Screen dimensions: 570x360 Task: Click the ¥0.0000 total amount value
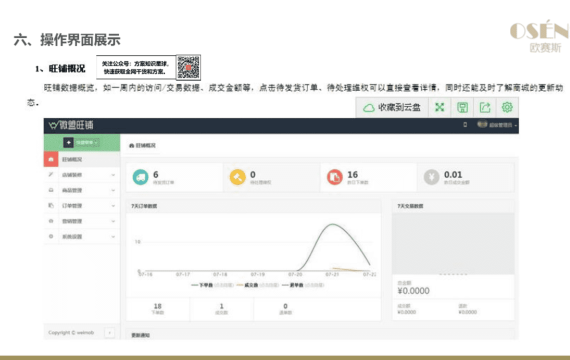(x=413, y=291)
